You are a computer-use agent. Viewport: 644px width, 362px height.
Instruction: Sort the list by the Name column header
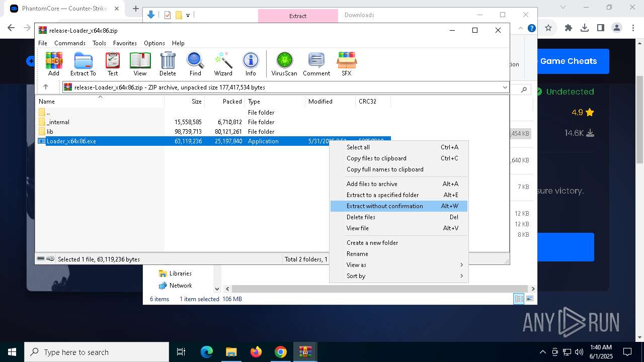click(100, 102)
